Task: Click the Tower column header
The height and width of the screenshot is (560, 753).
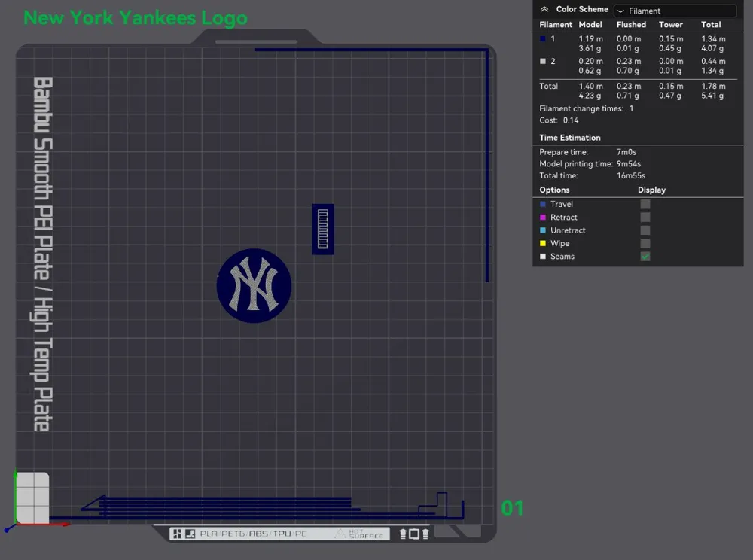Action: [x=670, y=25]
